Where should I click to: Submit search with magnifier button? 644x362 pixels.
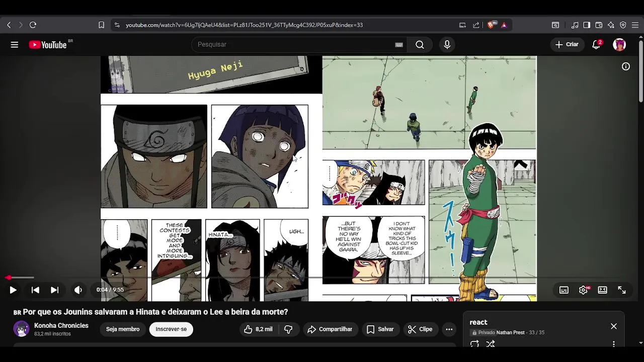tap(420, 45)
